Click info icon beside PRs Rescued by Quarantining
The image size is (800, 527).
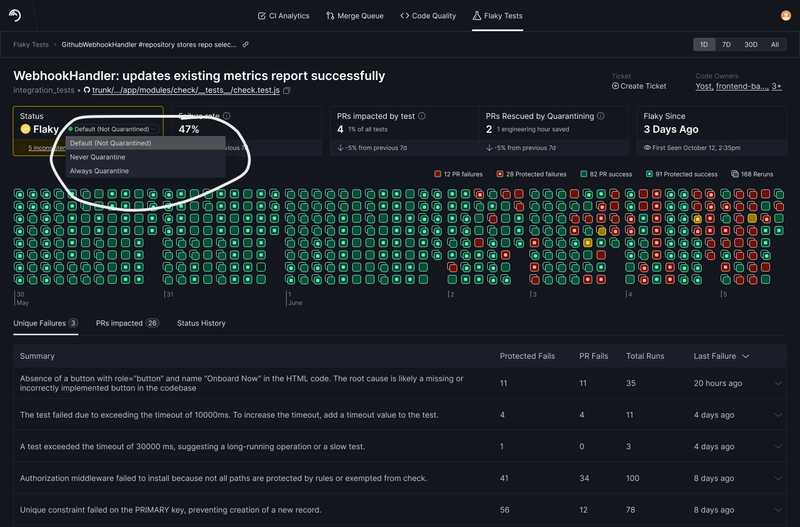coord(601,116)
